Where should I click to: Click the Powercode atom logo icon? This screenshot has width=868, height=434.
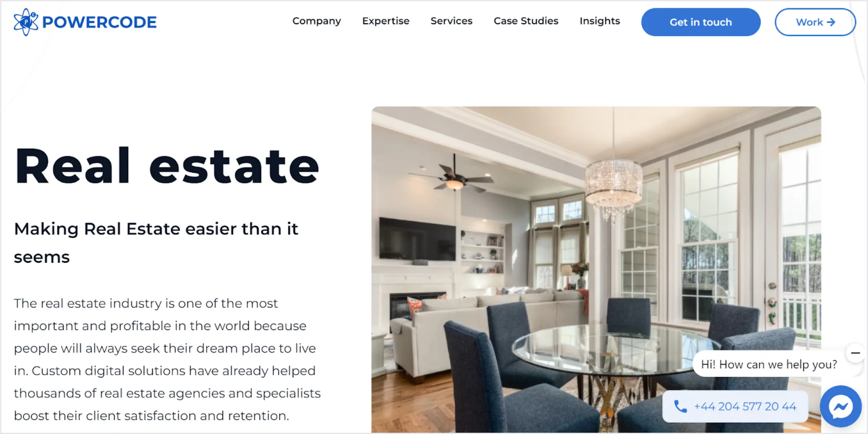click(26, 22)
